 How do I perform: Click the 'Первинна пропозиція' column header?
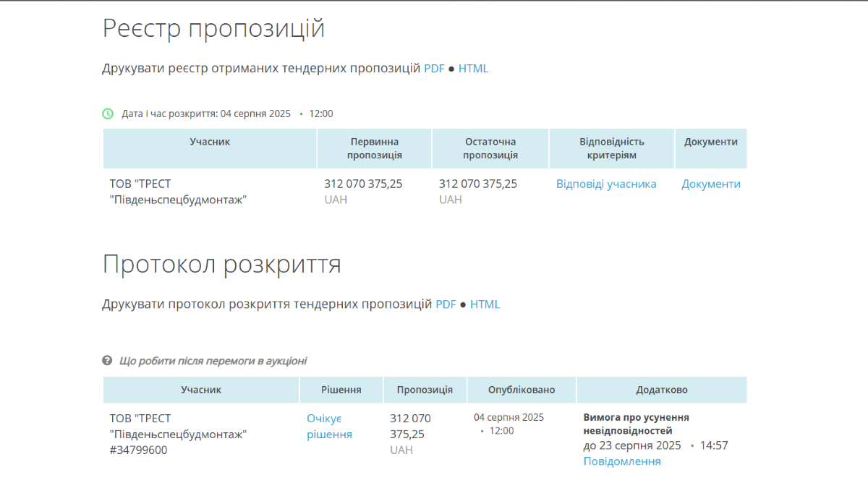click(x=374, y=148)
